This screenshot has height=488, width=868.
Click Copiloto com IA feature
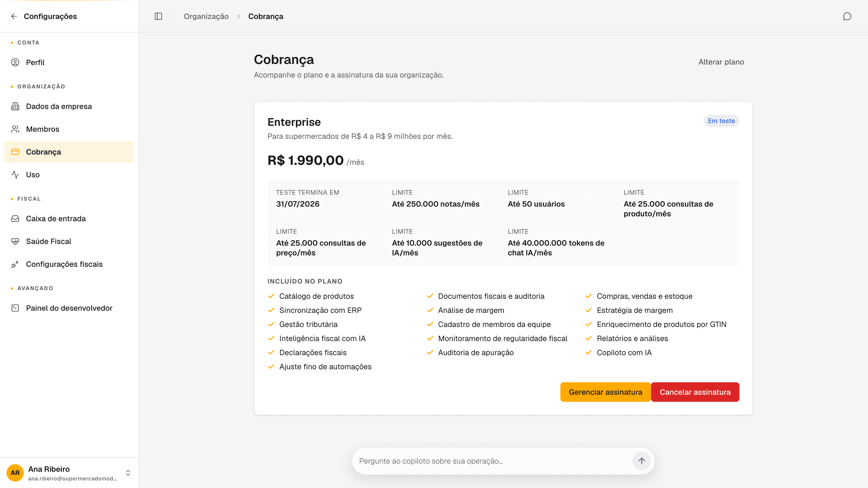624,353
